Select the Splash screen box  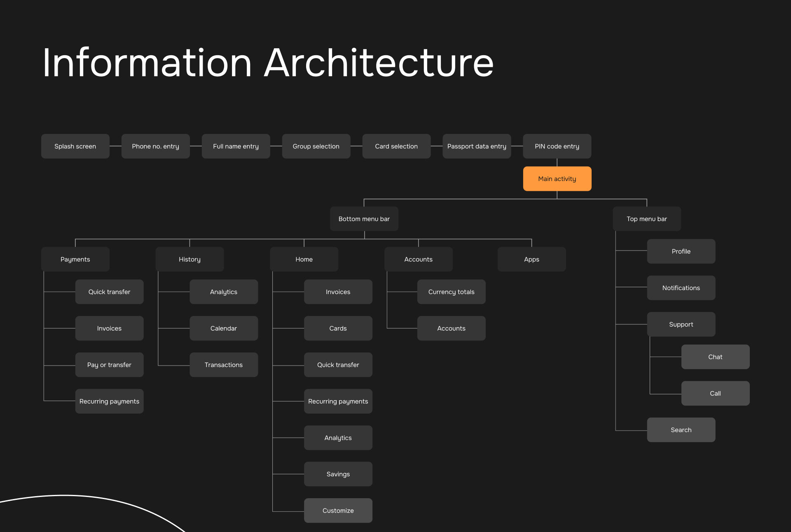75,146
